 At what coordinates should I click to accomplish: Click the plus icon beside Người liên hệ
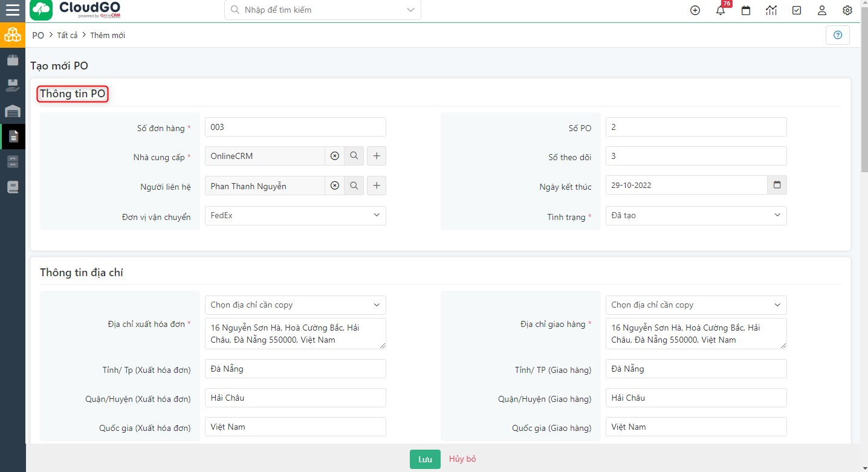point(376,186)
